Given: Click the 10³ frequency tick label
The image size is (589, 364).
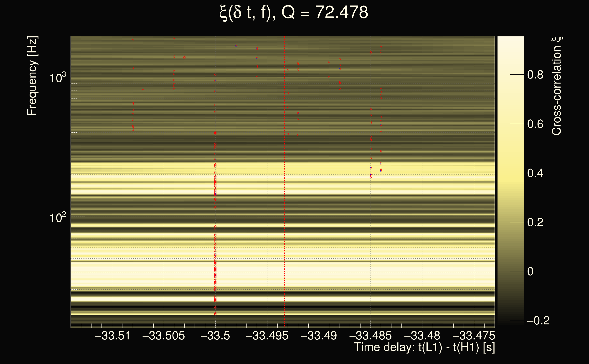Looking at the screenshot, I should click(58, 78).
